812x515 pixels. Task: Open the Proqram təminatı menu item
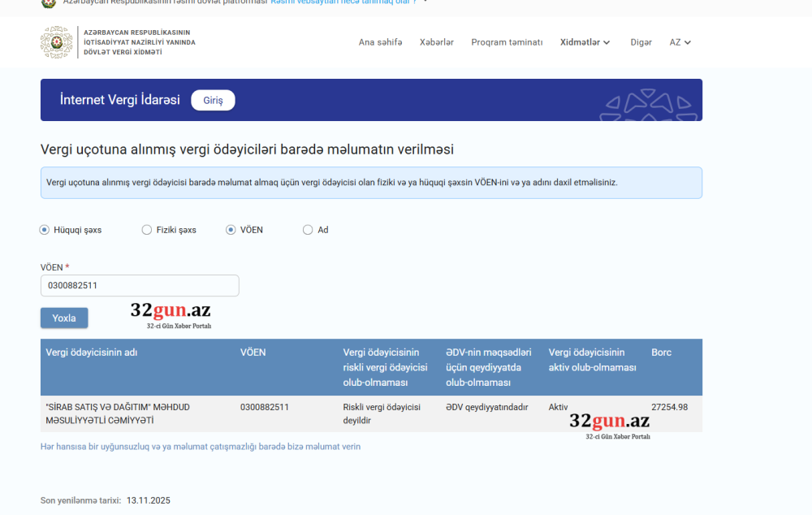(x=507, y=42)
